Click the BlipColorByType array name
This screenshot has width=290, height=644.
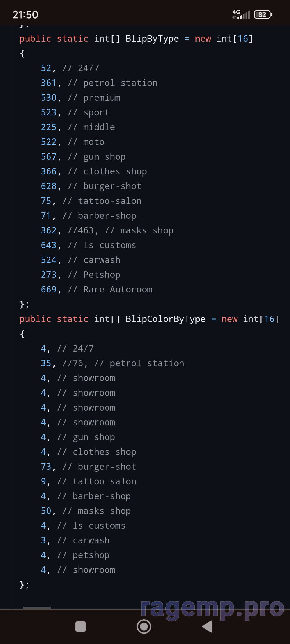(165, 319)
